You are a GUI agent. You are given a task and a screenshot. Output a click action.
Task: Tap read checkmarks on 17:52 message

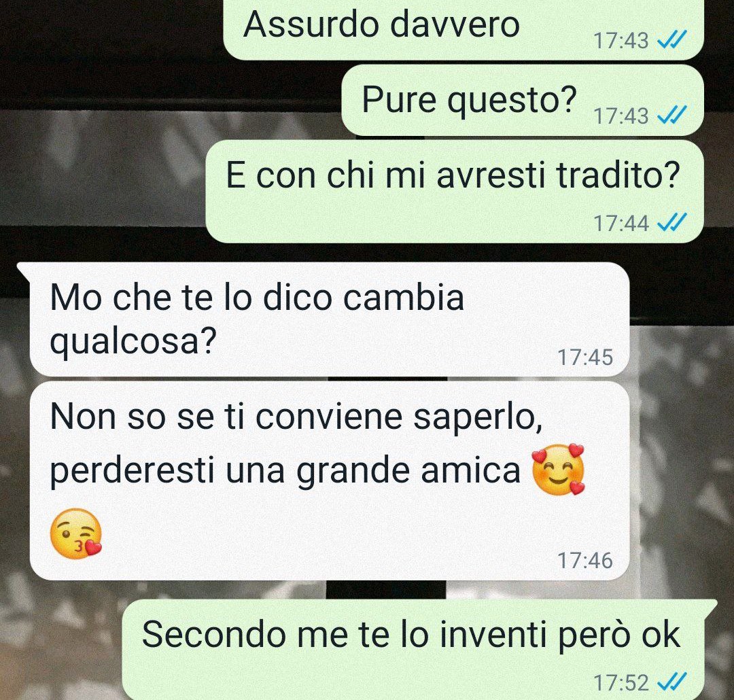click(x=672, y=682)
